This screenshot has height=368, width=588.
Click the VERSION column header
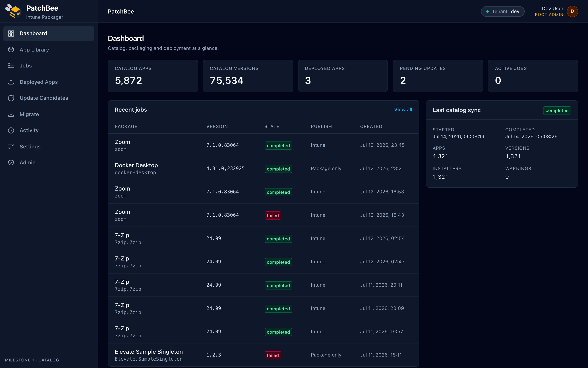coord(217,126)
